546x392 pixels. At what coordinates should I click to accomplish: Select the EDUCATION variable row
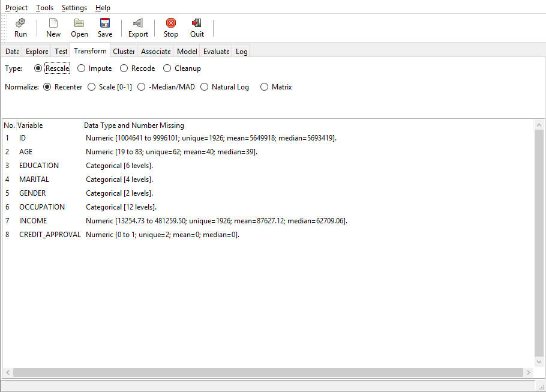268,166
